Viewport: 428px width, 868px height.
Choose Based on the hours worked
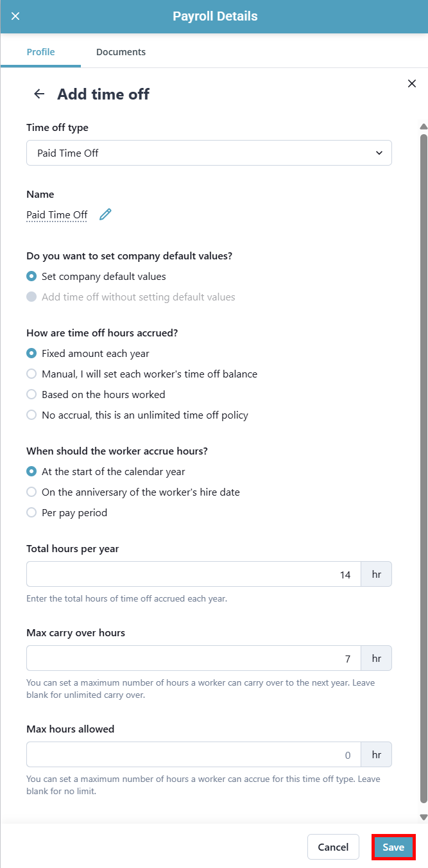pyautogui.click(x=31, y=394)
